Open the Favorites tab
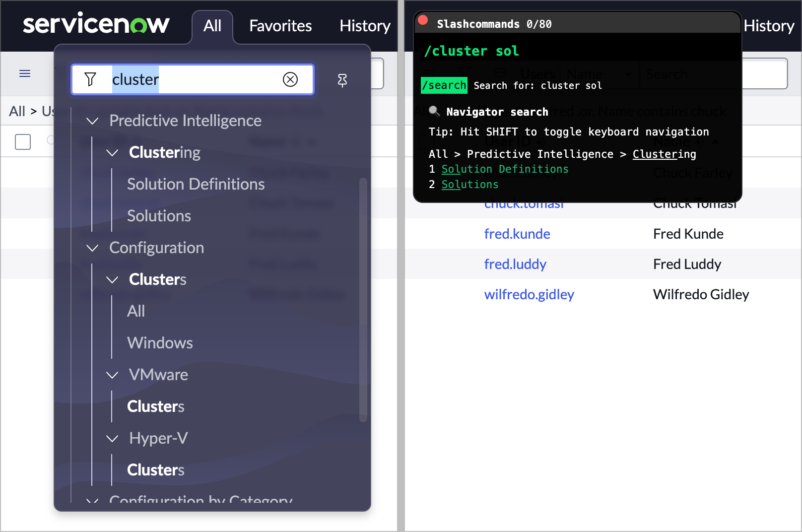 pos(280,26)
